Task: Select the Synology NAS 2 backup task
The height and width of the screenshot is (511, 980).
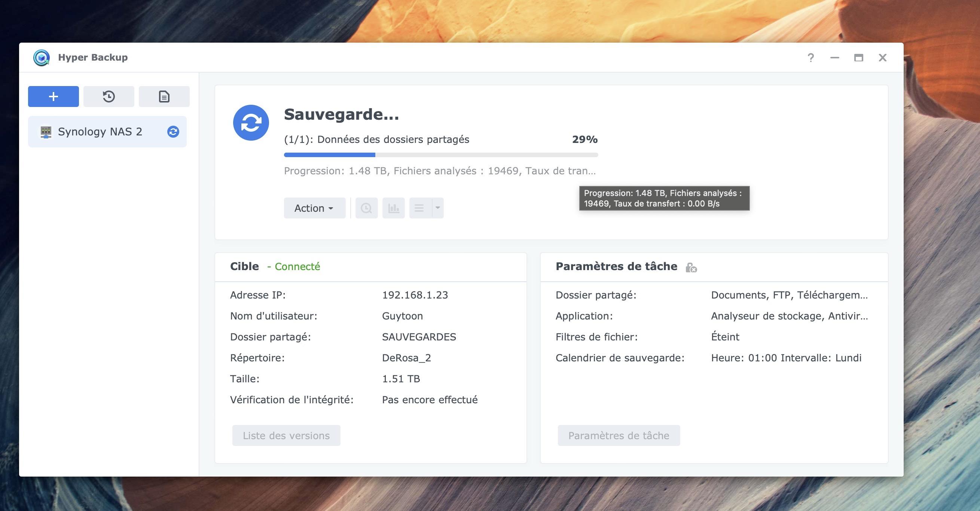Action: pos(100,132)
